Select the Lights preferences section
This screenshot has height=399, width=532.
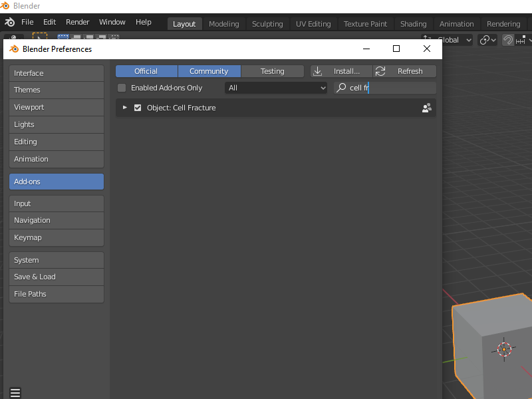(57, 125)
